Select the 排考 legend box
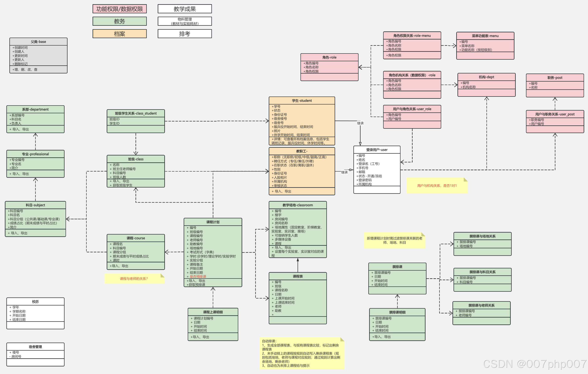The width and height of the screenshot is (588, 374). (x=185, y=34)
